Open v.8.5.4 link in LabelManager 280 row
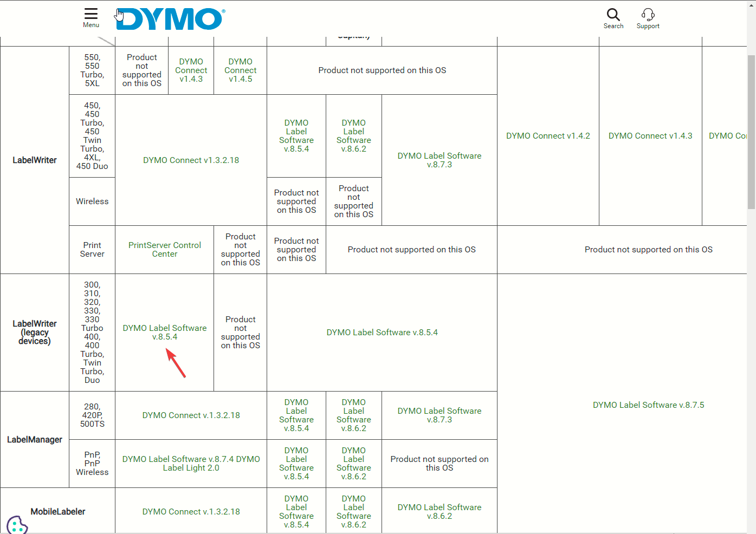The image size is (756, 534). click(296, 415)
